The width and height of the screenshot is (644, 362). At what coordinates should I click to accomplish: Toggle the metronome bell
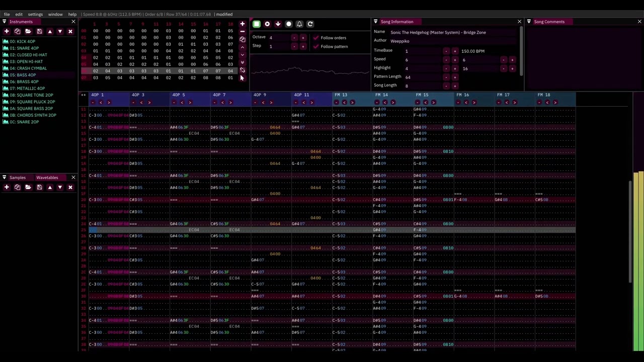point(299,24)
